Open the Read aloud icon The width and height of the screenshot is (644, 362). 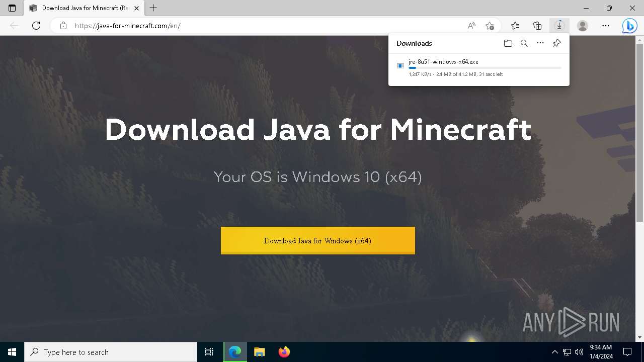[471, 26]
